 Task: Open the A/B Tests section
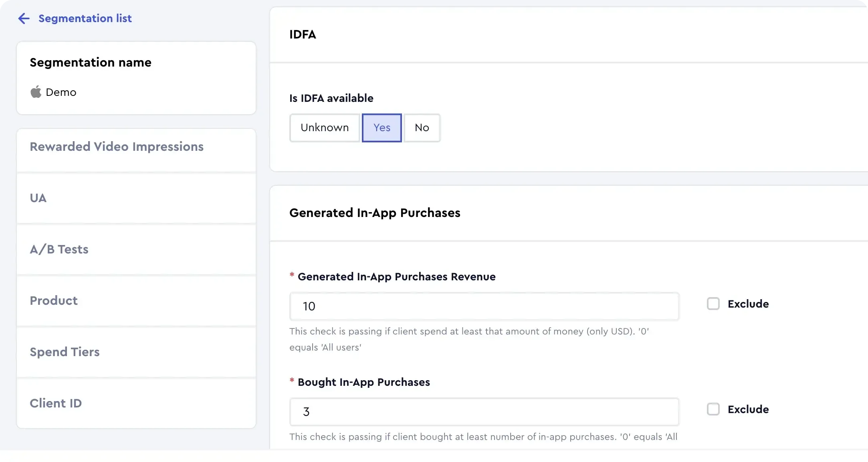(x=59, y=249)
